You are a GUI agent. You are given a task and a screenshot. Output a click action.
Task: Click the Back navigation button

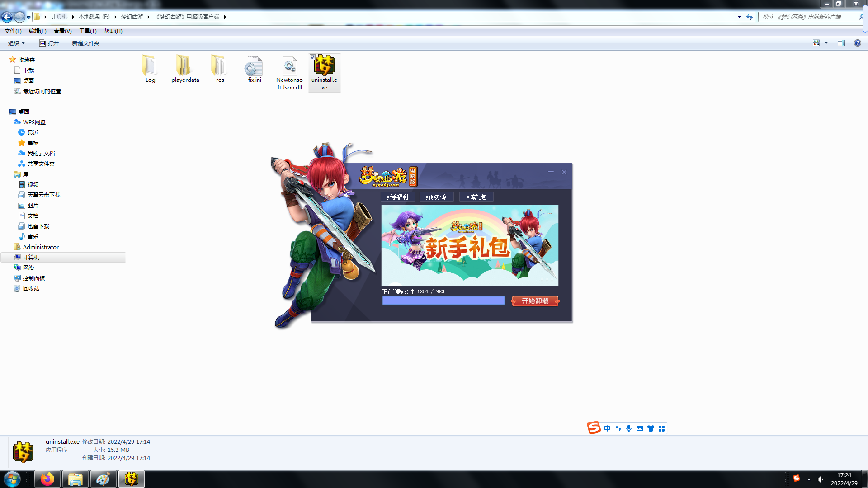click(x=7, y=17)
